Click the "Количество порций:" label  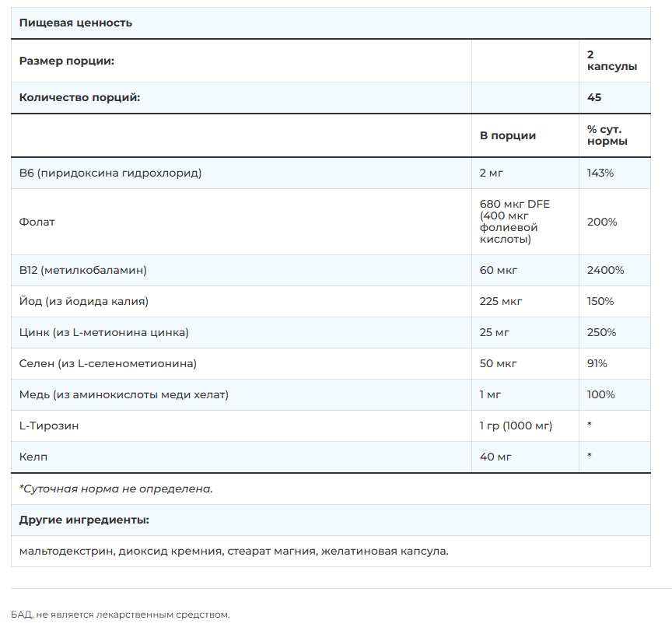click(79, 98)
